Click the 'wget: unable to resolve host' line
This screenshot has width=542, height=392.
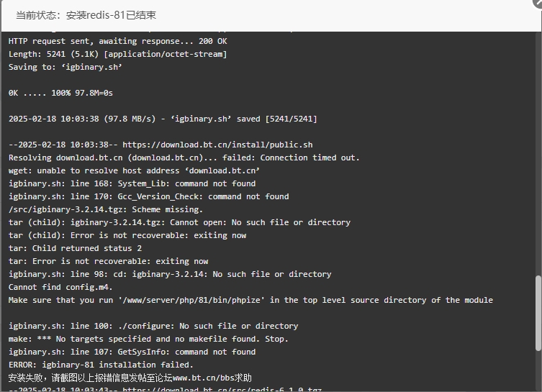pyautogui.click(x=134, y=170)
